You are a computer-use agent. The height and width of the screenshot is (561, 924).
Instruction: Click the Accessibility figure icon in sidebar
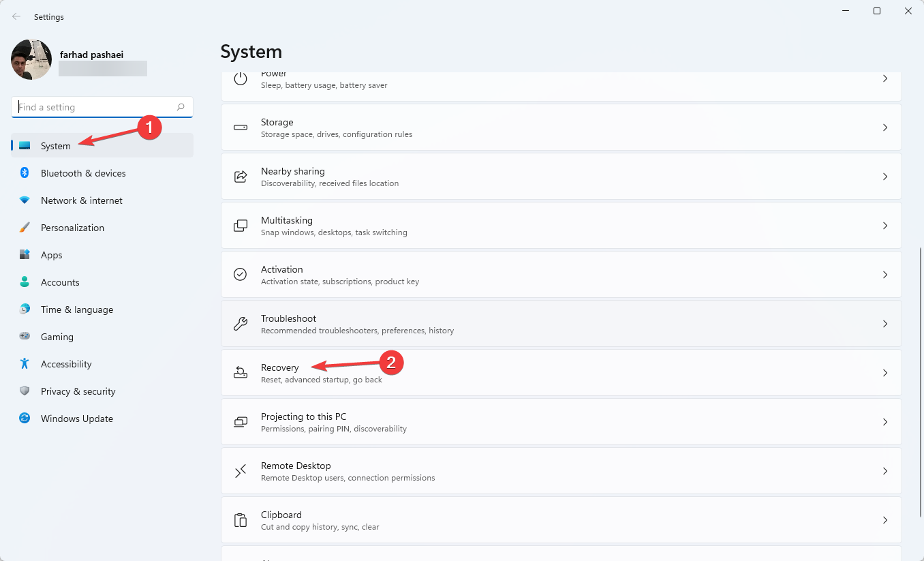(x=25, y=364)
